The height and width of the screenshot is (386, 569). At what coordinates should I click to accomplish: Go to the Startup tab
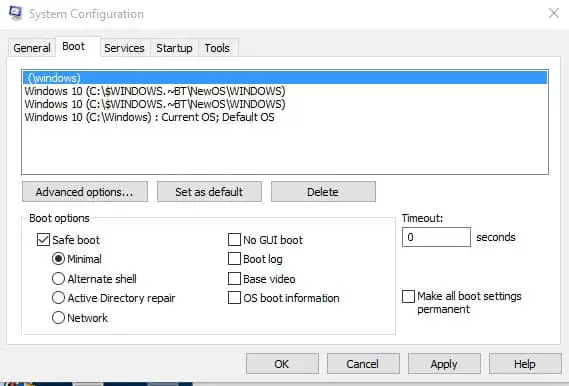coord(174,48)
